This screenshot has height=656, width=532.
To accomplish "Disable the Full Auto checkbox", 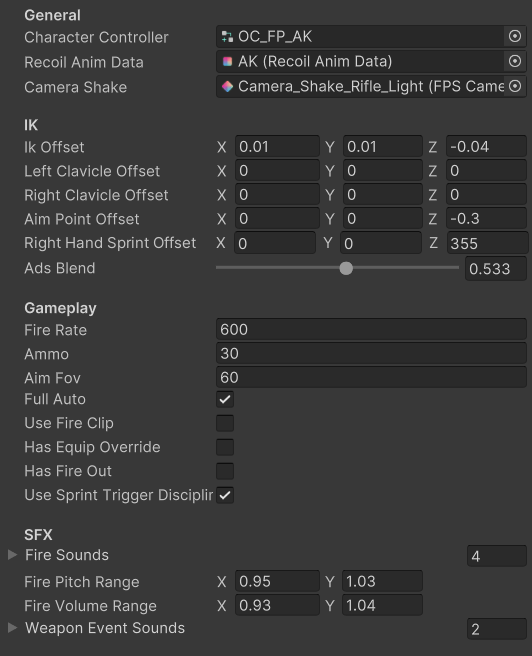I will 225,399.
